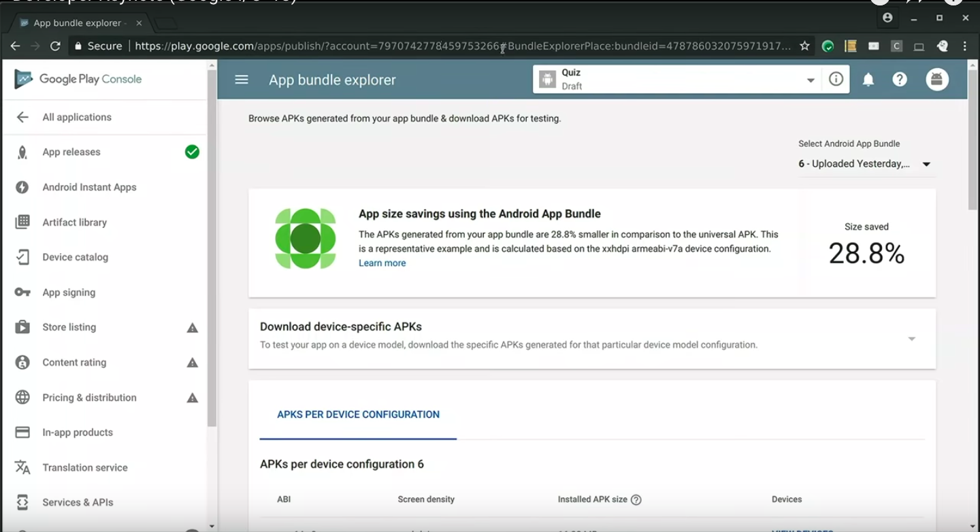Click the notifications bell icon
Screen dimensions: 980x532
click(868, 80)
